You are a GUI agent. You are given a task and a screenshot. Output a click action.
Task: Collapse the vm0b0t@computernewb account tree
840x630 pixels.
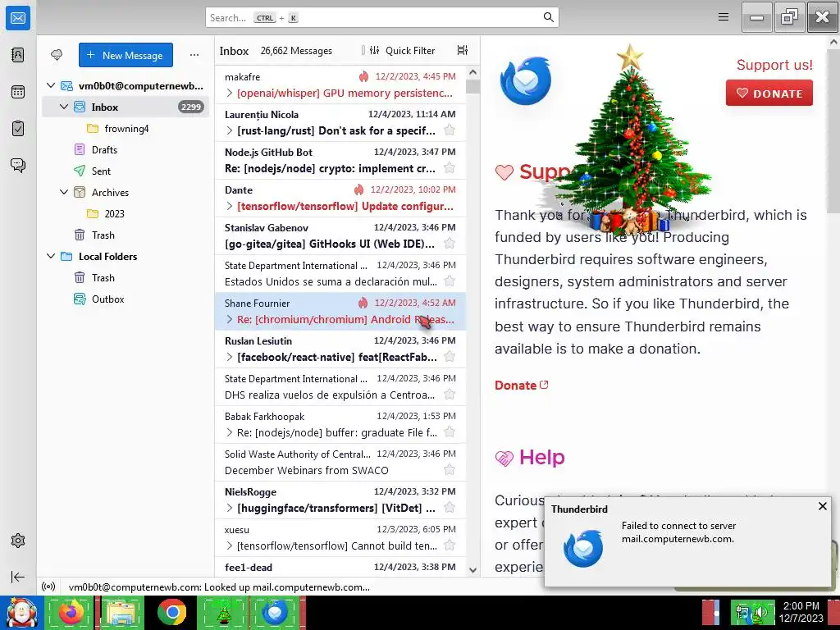point(51,85)
